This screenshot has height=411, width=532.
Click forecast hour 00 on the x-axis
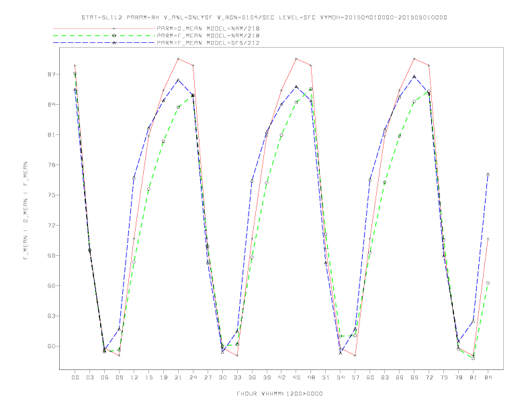point(75,377)
